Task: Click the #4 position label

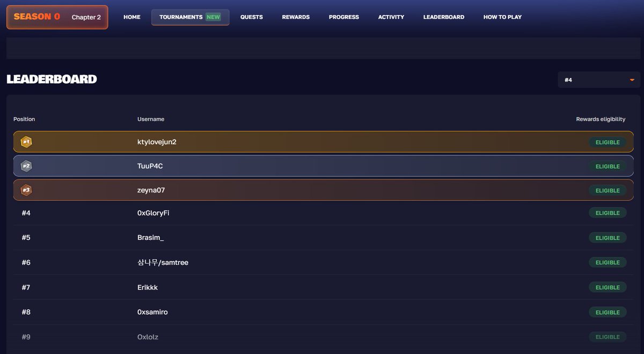Action: (26, 213)
